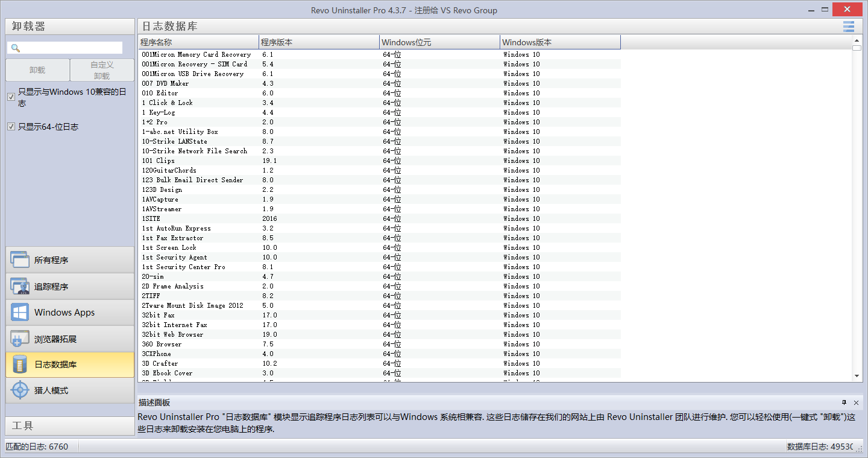Select 001Micron USB Drive Recovery row
This screenshot has width=868, height=458.
point(380,74)
